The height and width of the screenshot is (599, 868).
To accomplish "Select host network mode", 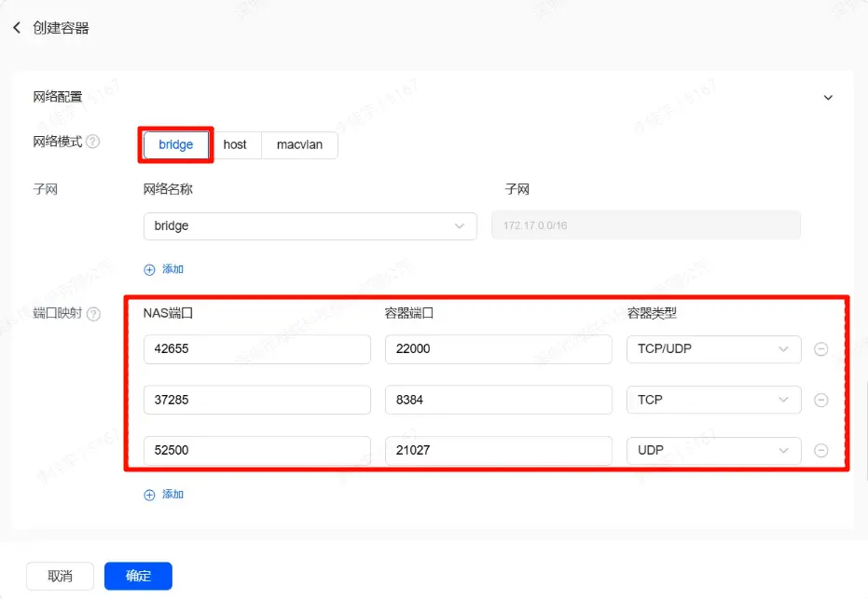I will [x=235, y=144].
